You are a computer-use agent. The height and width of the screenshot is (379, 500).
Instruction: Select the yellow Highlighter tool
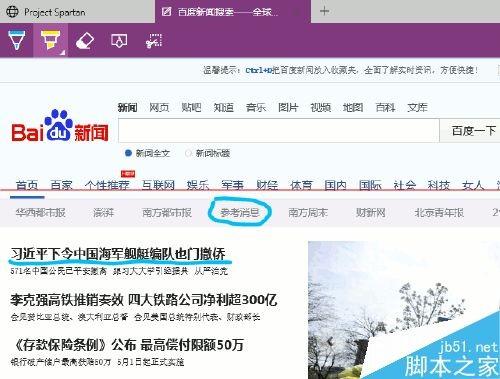click(50, 40)
